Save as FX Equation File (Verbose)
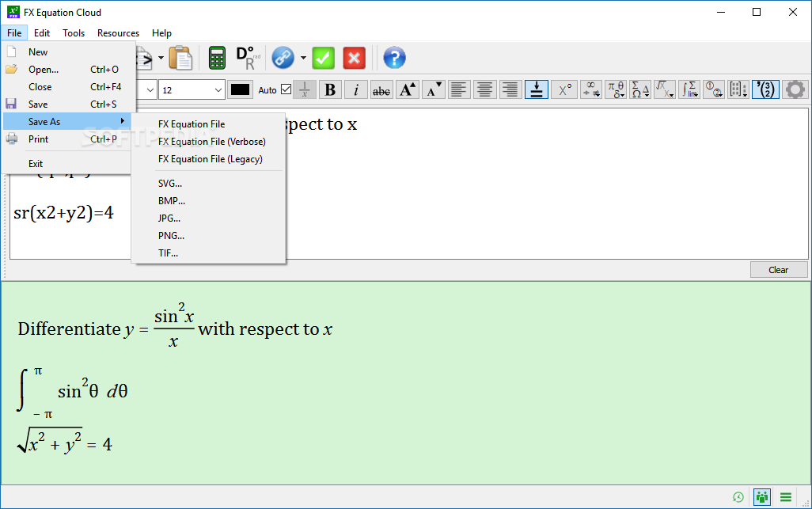The image size is (812, 509). (x=208, y=142)
